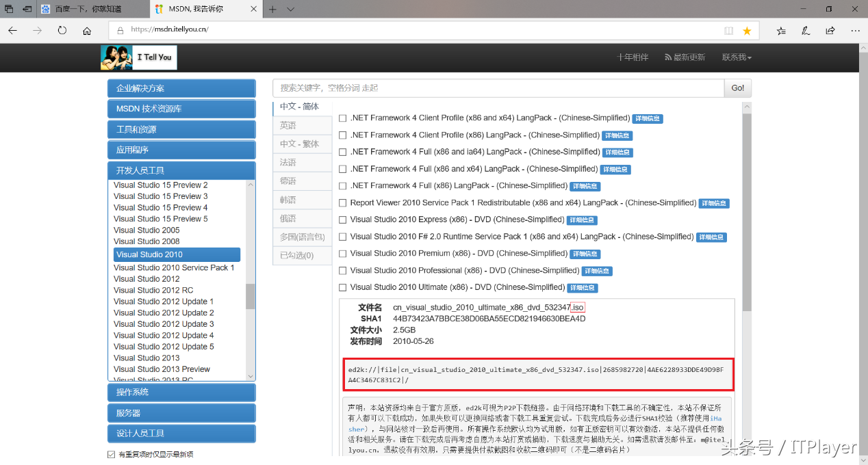This screenshot has width=868, height=465.
Task: Switch to the 法语 language tab
Action: pos(302,163)
